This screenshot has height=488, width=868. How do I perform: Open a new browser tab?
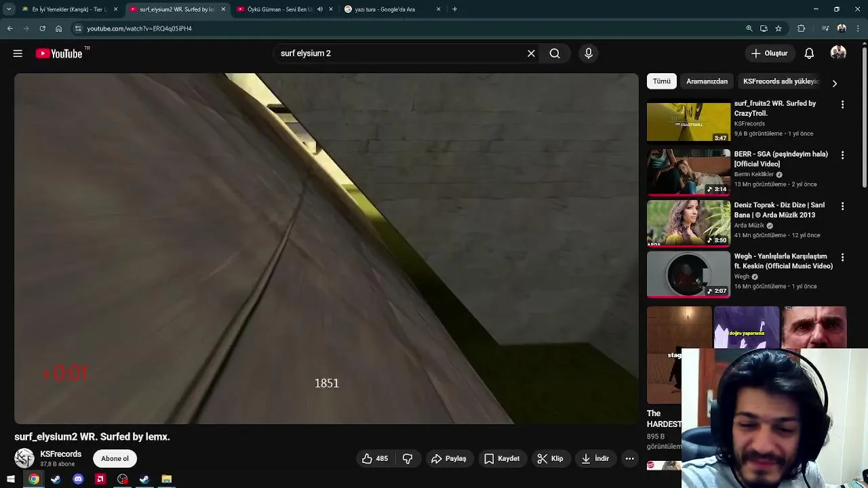point(454,9)
